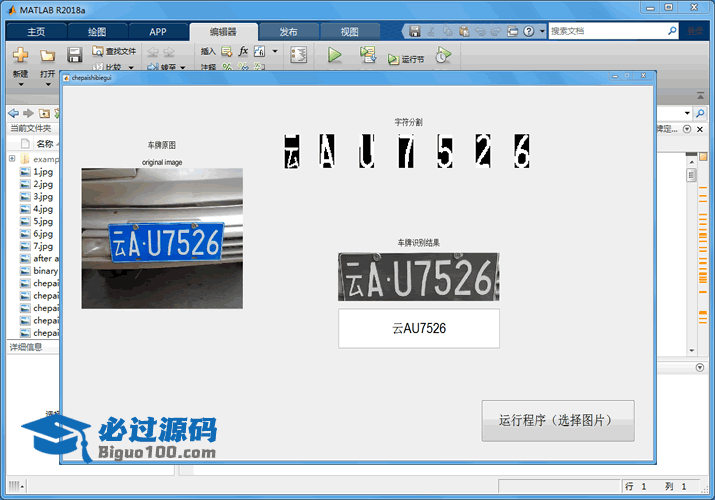
Task: Select file 4.jpg in file browser
Action: (37, 209)
